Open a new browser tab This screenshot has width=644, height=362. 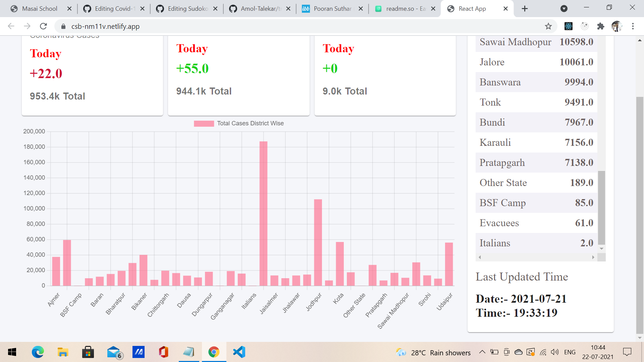coord(525,9)
